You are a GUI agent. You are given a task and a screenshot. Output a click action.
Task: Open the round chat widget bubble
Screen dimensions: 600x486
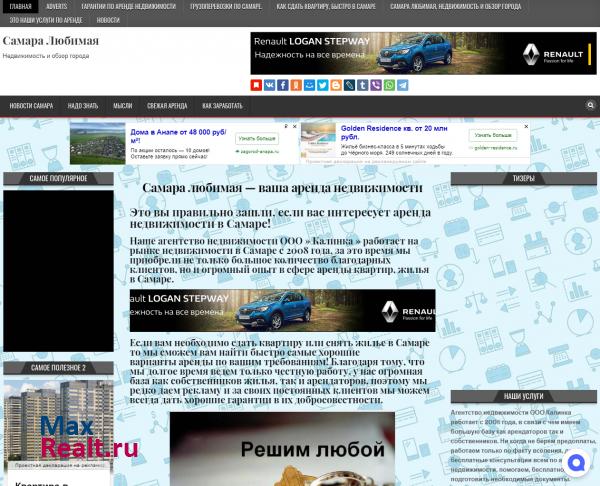click(576, 463)
